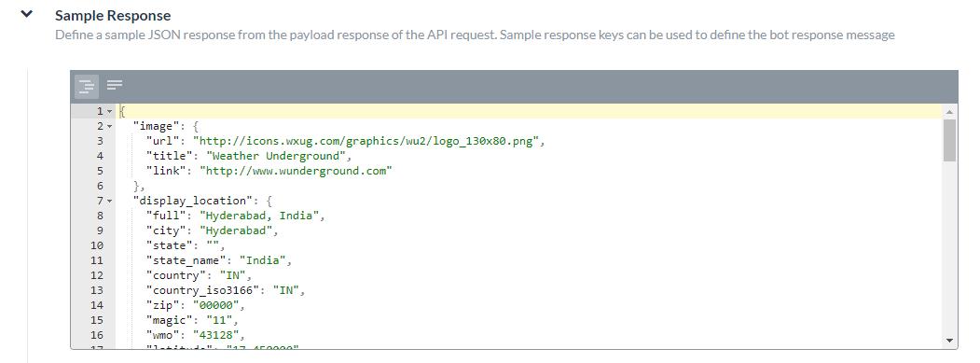This screenshot has height=363, width=980.
Task: Click the scrollbar down arrow
Action: (x=950, y=341)
